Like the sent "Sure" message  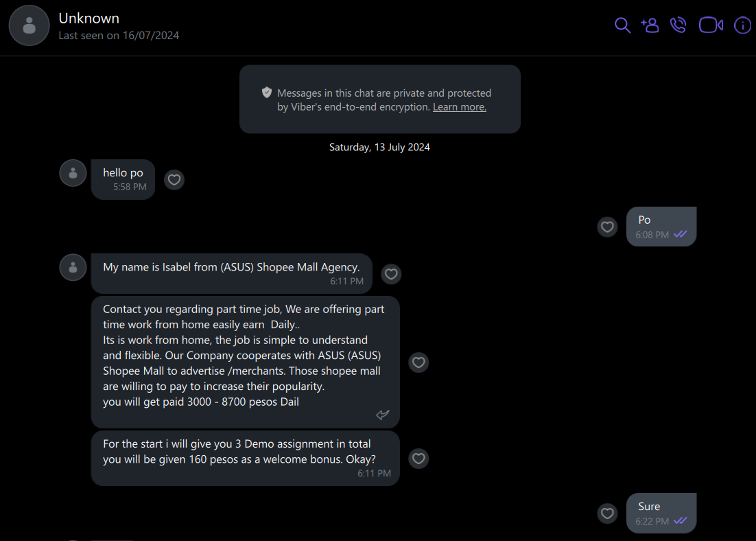click(607, 514)
